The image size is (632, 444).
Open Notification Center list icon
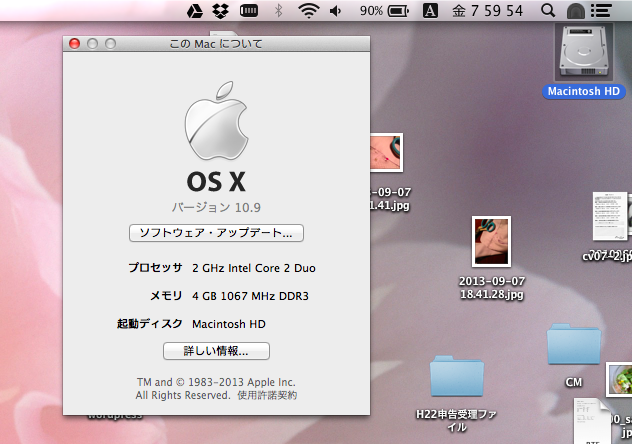coord(602,11)
